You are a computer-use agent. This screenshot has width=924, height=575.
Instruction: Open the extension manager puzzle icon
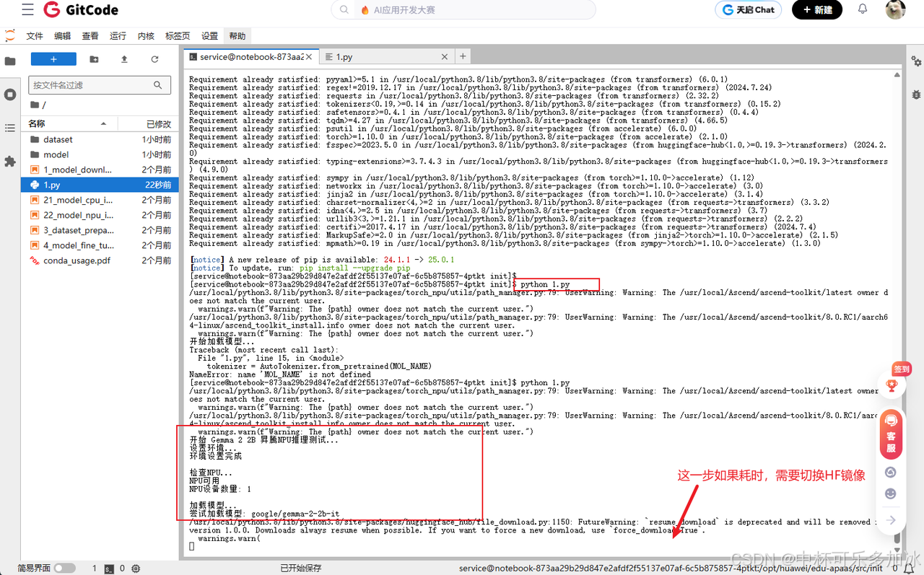click(10, 162)
